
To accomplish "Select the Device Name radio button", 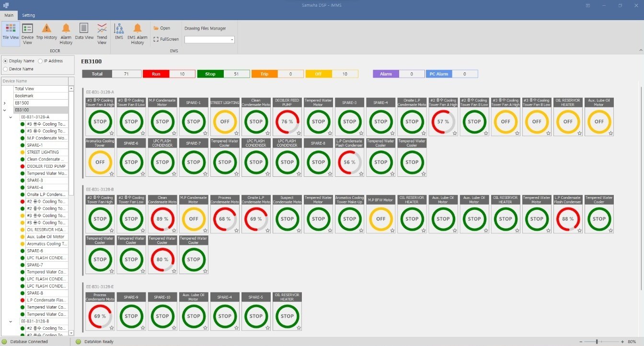I will pos(6,69).
